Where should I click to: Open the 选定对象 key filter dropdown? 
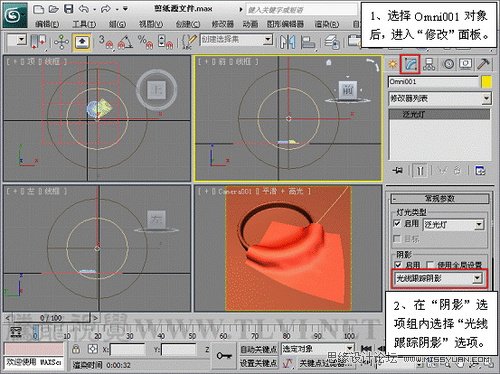318,349
